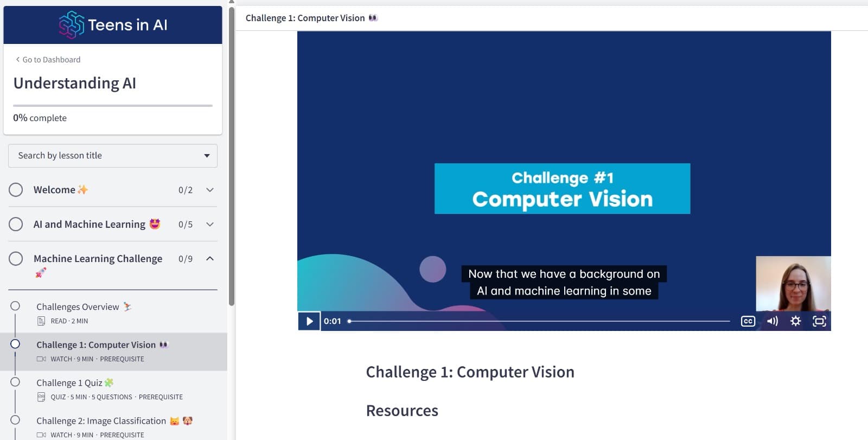Click the quiz icon under Challenge 1 Quiz
The height and width of the screenshot is (440, 868).
41,397
